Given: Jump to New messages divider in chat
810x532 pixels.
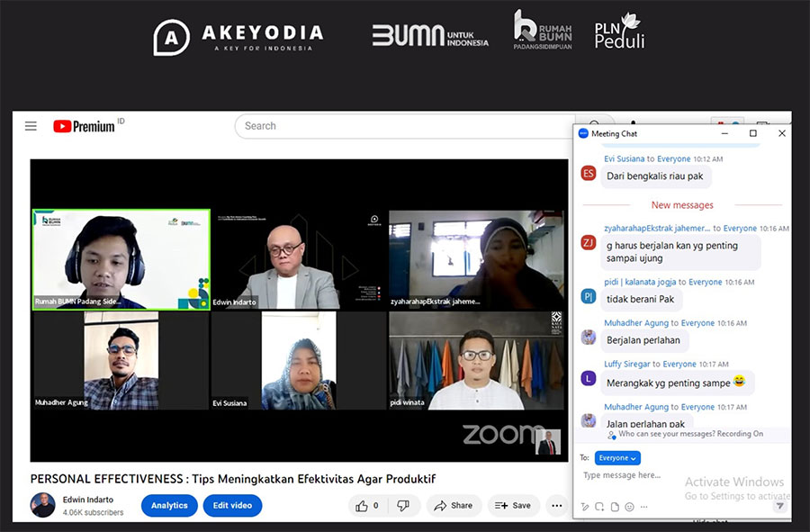Looking at the screenshot, I should click(x=682, y=205).
